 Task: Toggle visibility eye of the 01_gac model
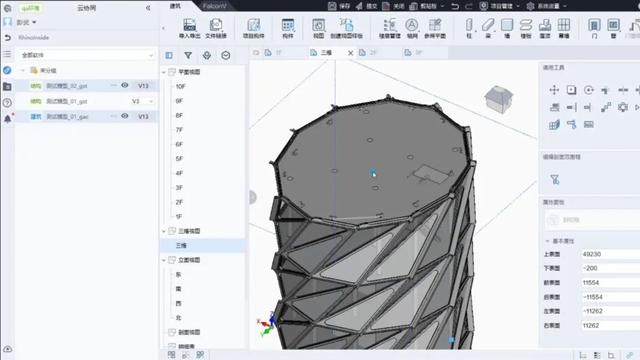click(x=124, y=116)
